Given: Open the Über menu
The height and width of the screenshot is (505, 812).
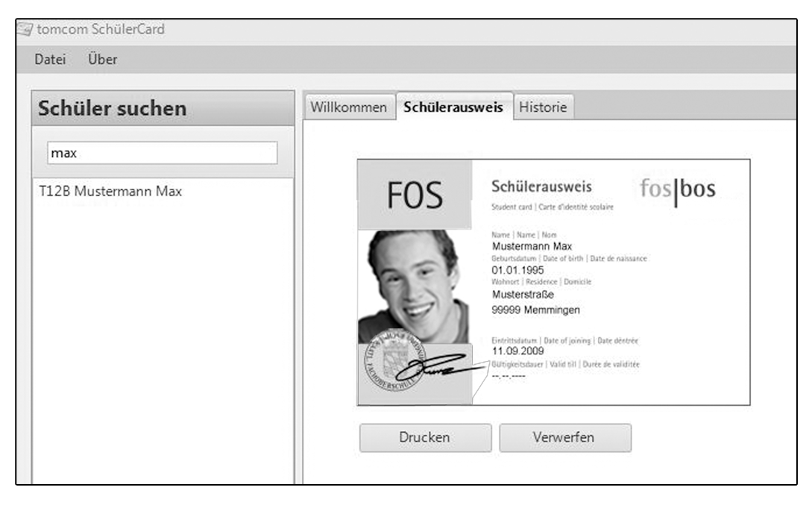Looking at the screenshot, I should 102,60.
